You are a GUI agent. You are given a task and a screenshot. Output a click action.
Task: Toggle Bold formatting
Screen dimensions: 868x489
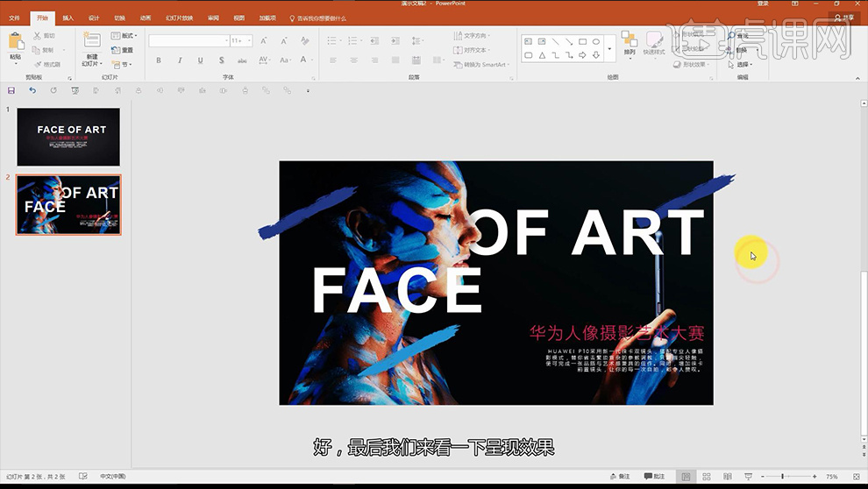pos(159,60)
